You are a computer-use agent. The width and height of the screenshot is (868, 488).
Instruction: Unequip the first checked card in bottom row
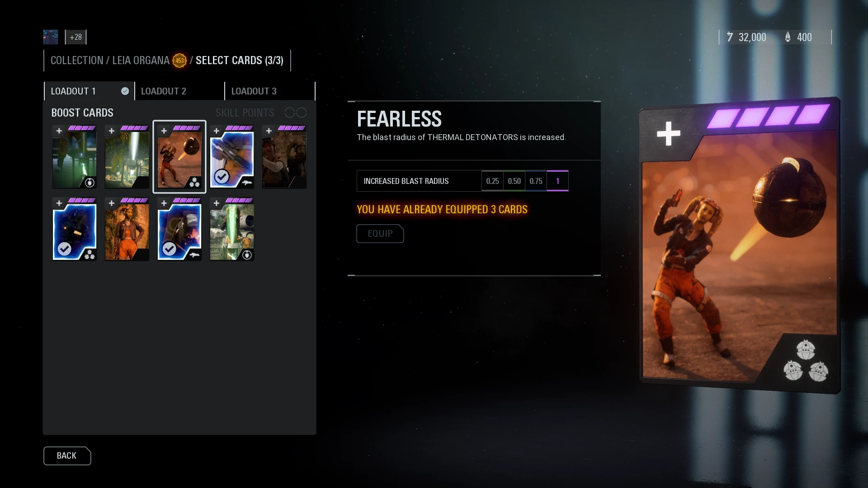pyautogui.click(x=75, y=229)
